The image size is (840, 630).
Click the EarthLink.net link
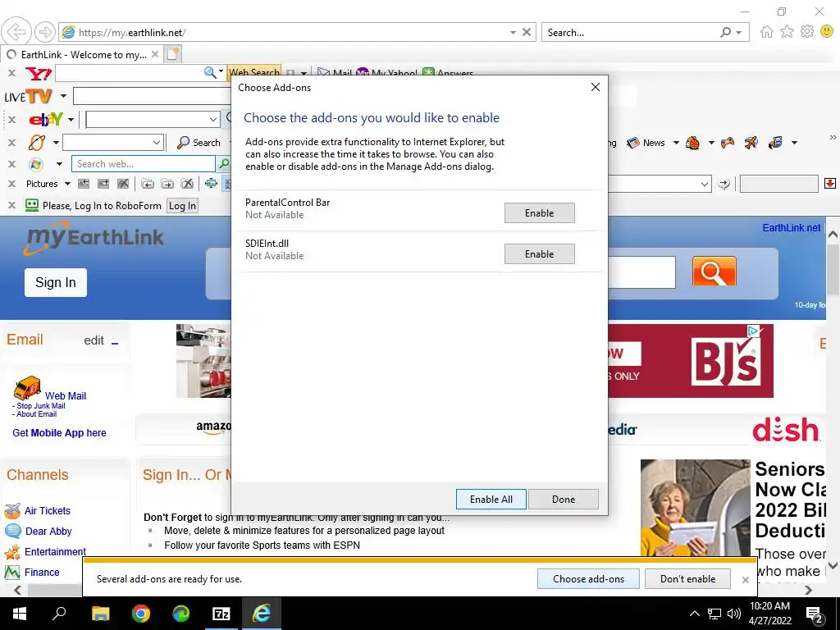point(792,228)
